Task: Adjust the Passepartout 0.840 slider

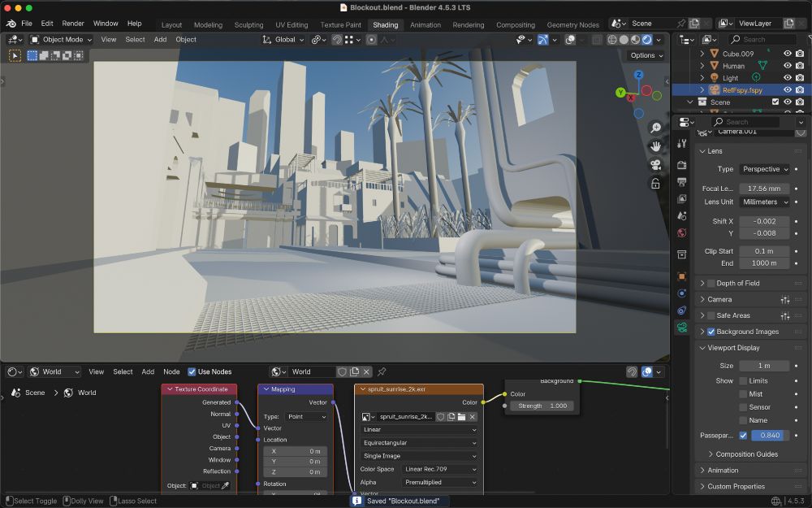Action: click(x=769, y=435)
